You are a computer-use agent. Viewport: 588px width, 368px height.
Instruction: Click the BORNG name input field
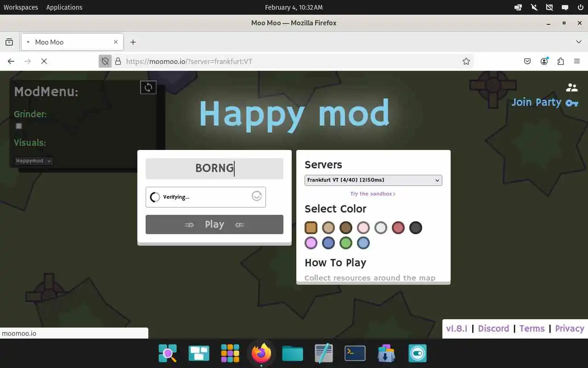(215, 168)
